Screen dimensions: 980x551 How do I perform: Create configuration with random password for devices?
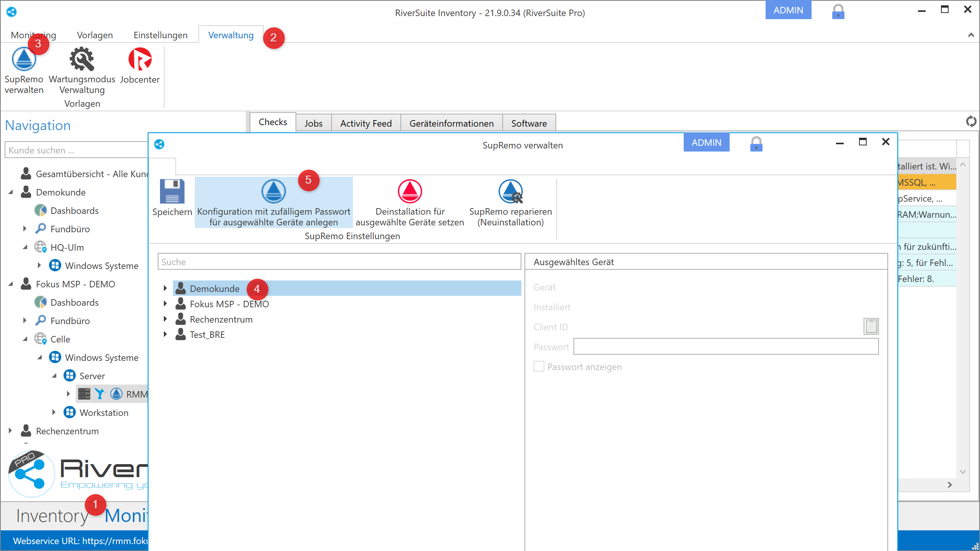273,203
